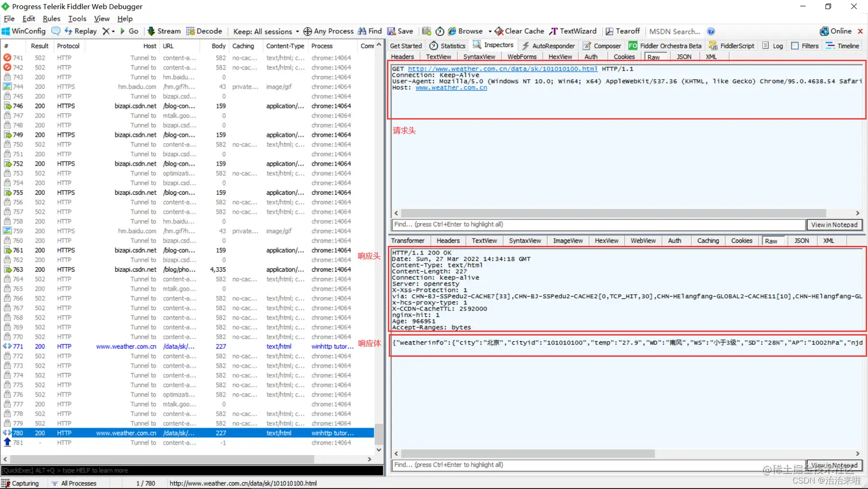Select request inspector WebForms tab
The width and height of the screenshot is (868, 489).
click(x=522, y=56)
